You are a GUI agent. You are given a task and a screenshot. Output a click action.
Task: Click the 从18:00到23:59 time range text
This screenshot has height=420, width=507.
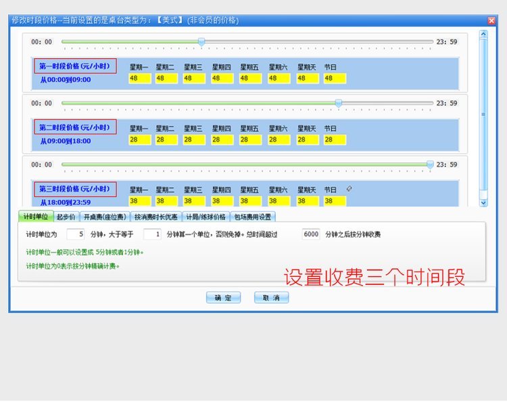(x=66, y=203)
